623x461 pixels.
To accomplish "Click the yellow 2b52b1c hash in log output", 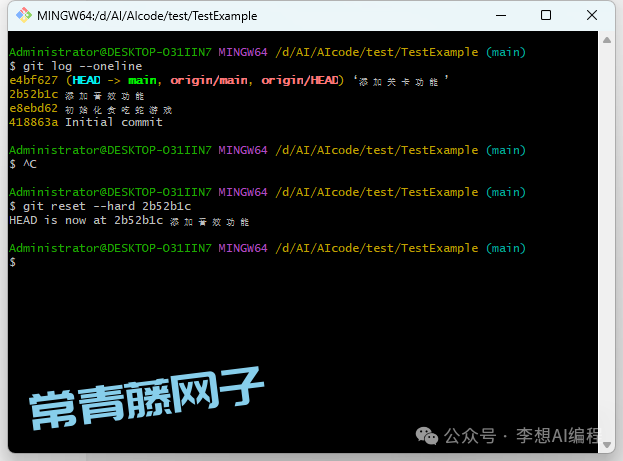I will [x=32, y=94].
